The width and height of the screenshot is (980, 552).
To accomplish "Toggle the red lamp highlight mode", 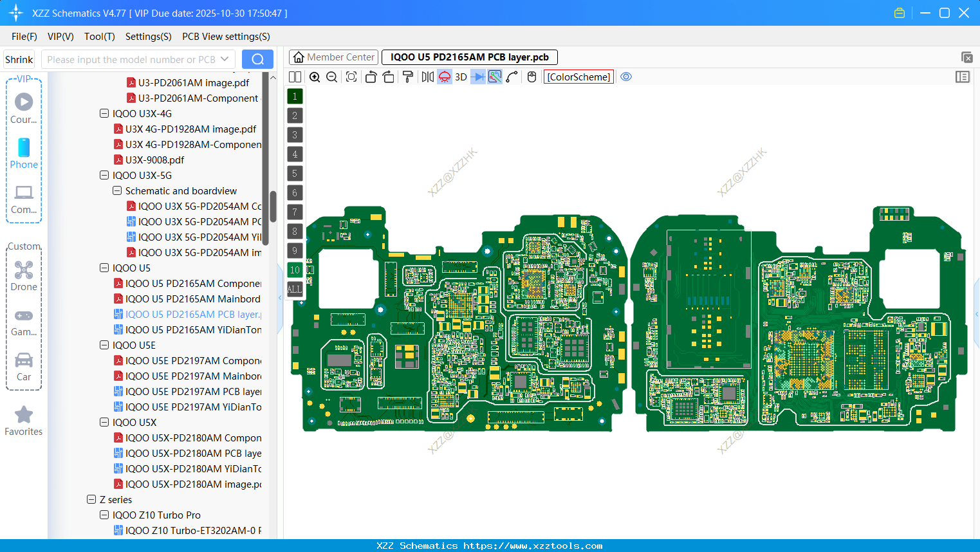I will click(x=444, y=77).
